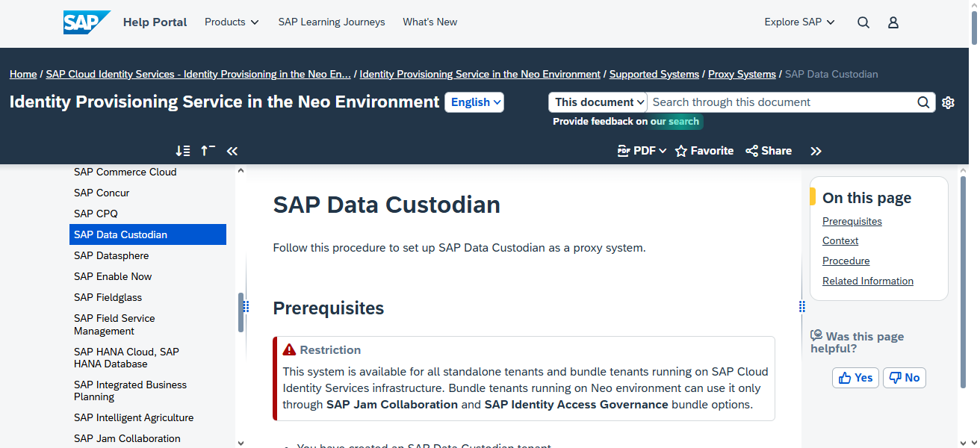980x448 pixels.
Task: Open the PDF download option
Action: click(x=641, y=150)
